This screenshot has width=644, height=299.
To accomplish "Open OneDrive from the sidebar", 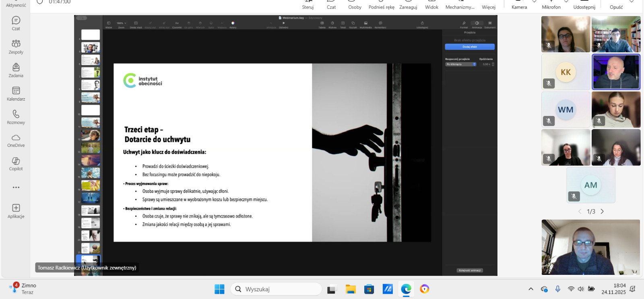I will point(16,140).
